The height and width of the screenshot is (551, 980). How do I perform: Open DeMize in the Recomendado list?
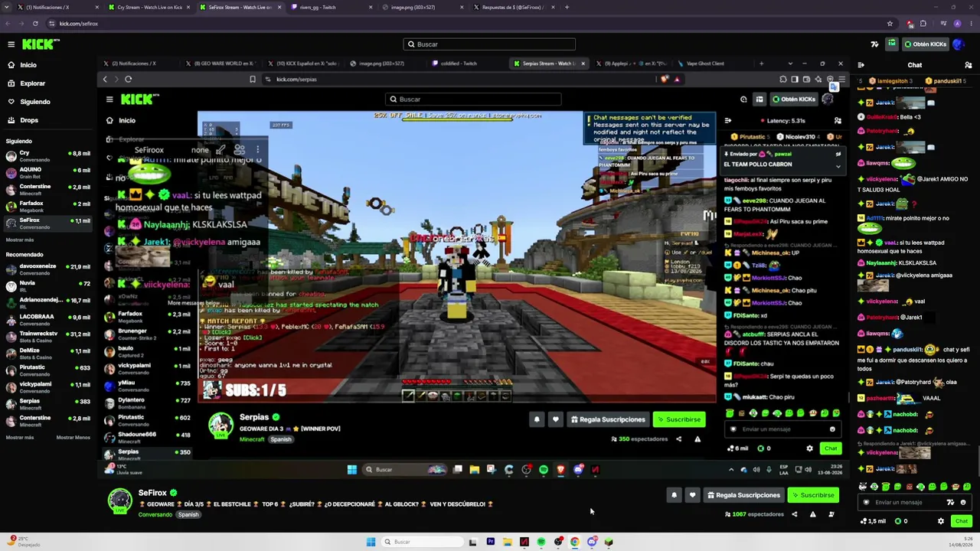pyautogui.click(x=48, y=354)
